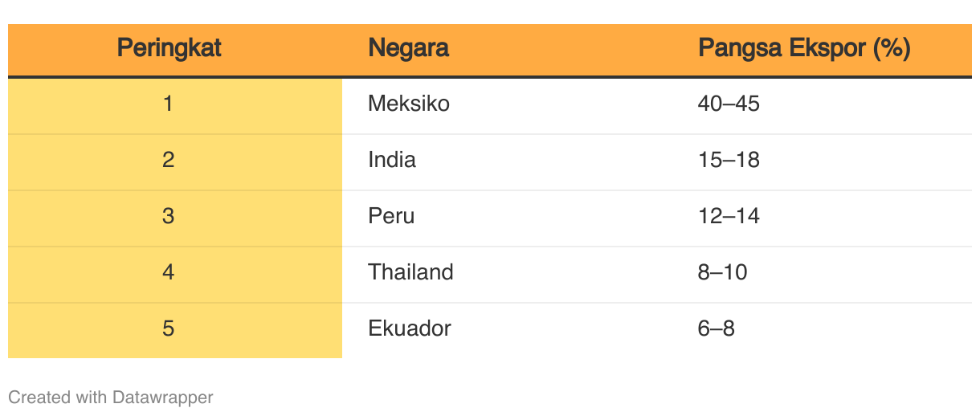Click the 15–18 export share value
980x416 pixels.
pyautogui.click(x=729, y=160)
